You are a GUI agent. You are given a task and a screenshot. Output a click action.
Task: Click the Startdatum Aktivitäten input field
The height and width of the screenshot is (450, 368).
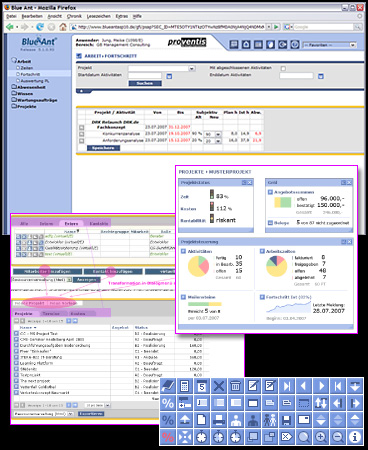[x=145, y=76]
